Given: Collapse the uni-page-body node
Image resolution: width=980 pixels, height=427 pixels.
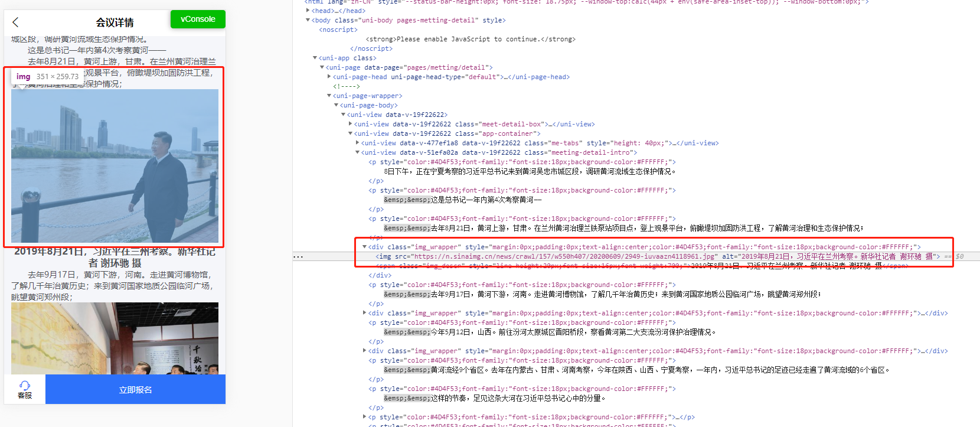Looking at the screenshot, I should 336,105.
